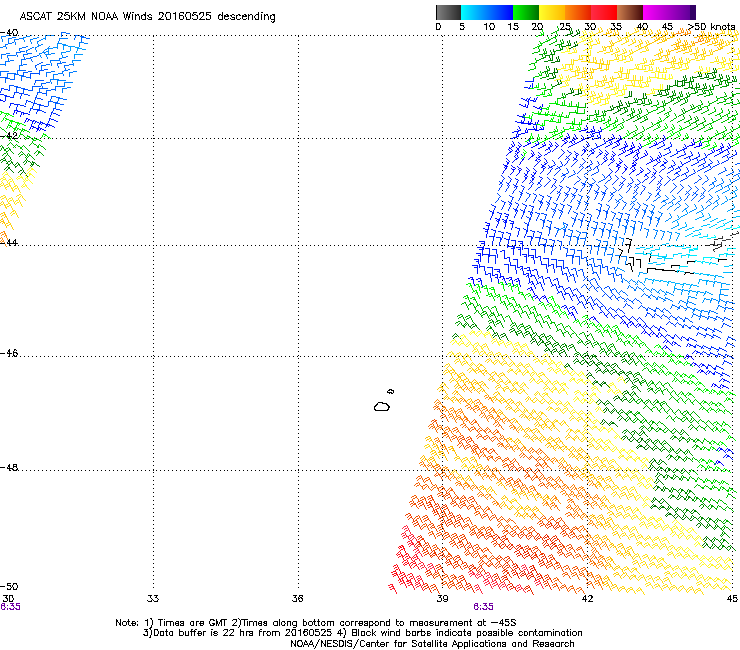Click the purple 6:35 time label near longitude 39
This screenshot has width=740, height=650.
pyautogui.click(x=484, y=607)
